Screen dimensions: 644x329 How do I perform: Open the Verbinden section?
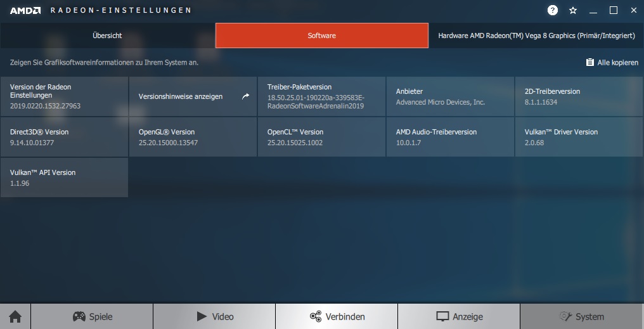337,317
